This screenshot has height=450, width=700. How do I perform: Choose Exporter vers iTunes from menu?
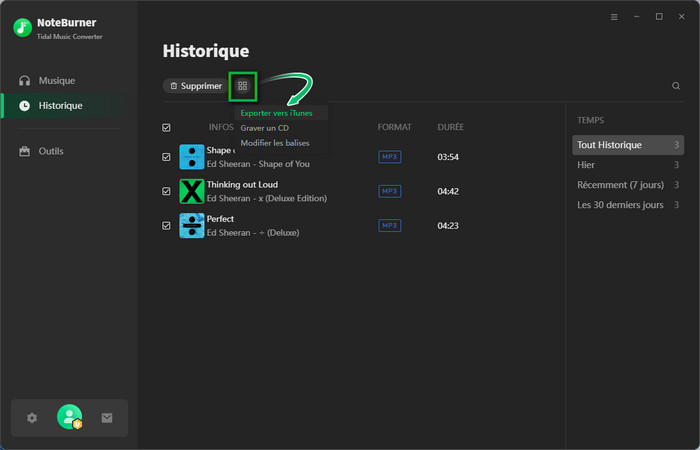(x=276, y=113)
